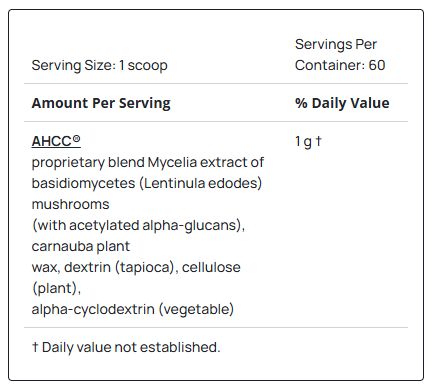
Task: Click the number 60 in servings
Action: coord(377,65)
